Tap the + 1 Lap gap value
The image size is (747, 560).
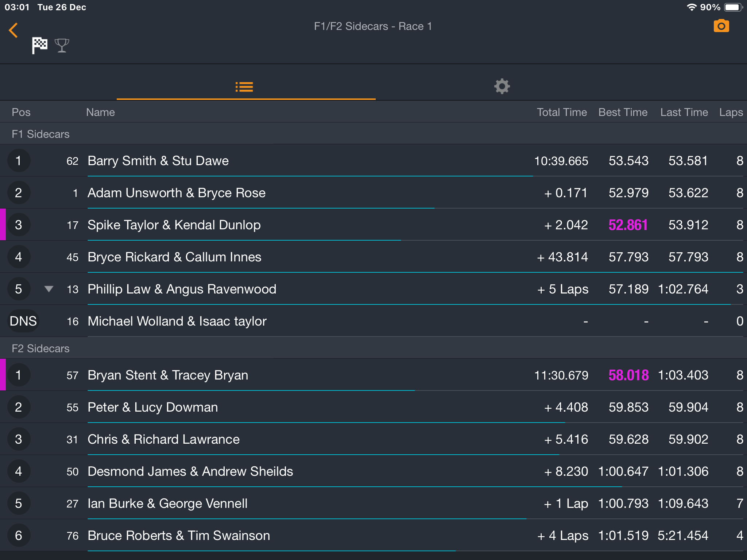point(566,503)
